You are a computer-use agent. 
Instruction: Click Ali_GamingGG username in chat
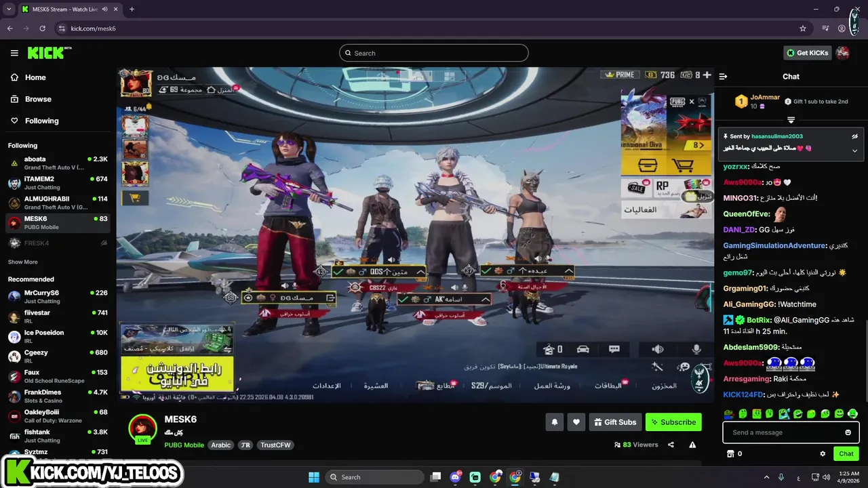pyautogui.click(x=749, y=304)
